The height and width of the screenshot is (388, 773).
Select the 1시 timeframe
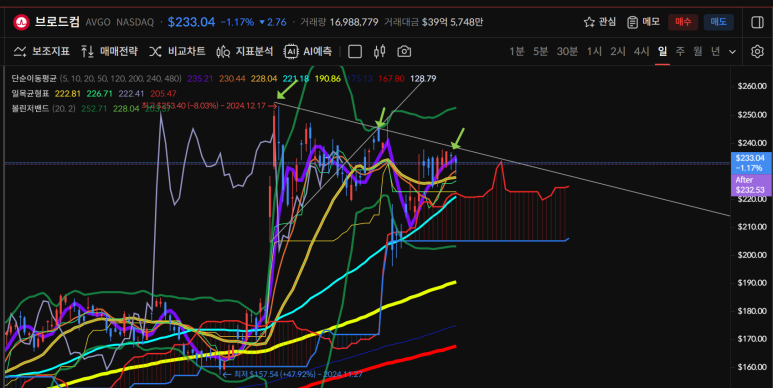(594, 51)
